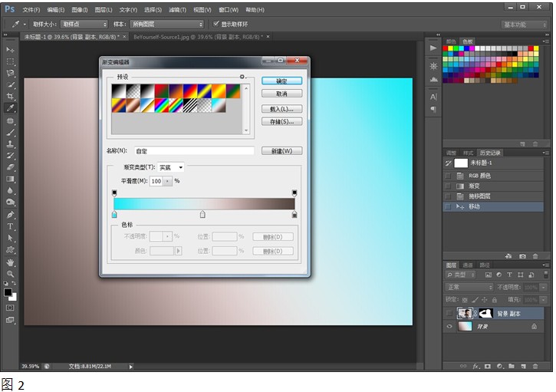Open gradient presets gear menu

[x=242, y=77]
